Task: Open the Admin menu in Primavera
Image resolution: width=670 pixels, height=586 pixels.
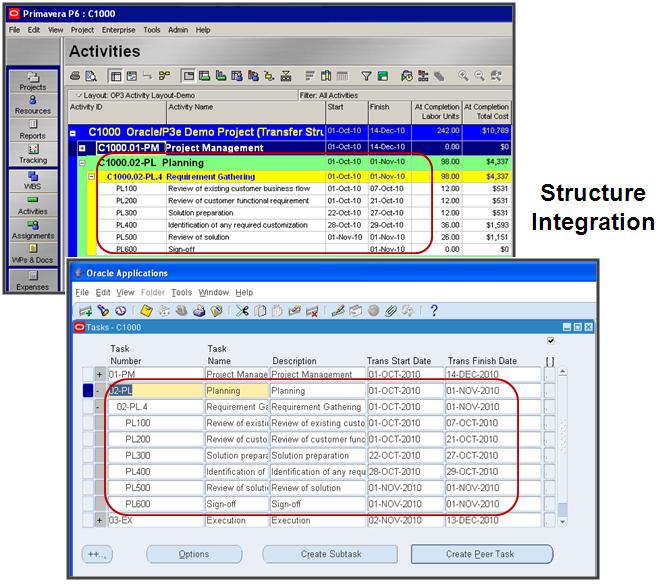Action: pyautogui.click(x=178, y=30)
